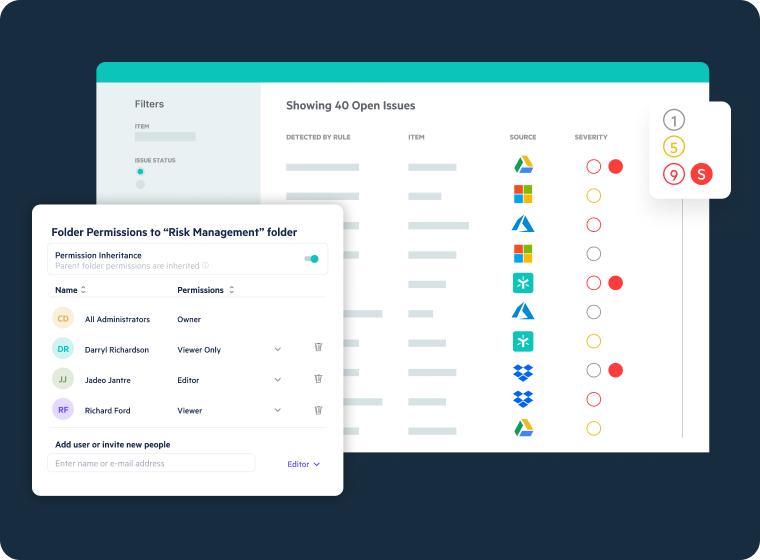Click the "Enter name or e-mail address" field
This screenshot has height=560, width=760.
(x=151, y=463)
